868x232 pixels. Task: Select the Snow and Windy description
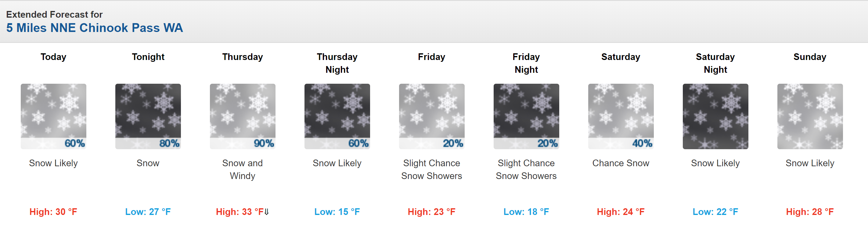click(243, 170)
